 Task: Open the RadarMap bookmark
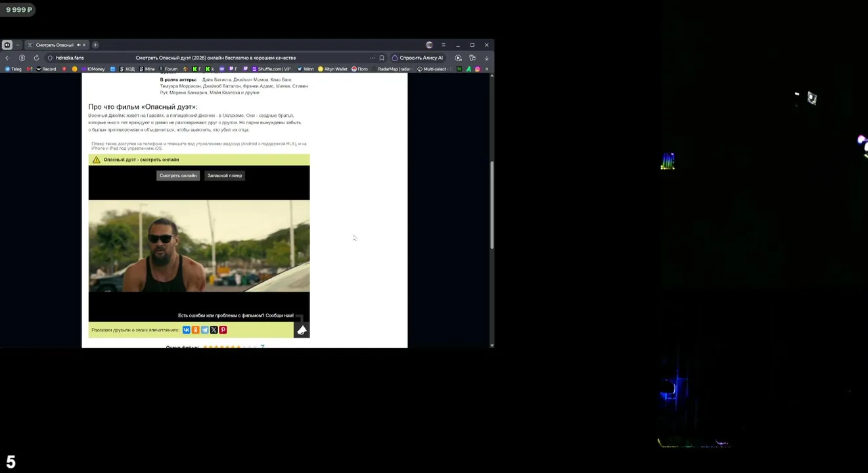coord(392,69)
